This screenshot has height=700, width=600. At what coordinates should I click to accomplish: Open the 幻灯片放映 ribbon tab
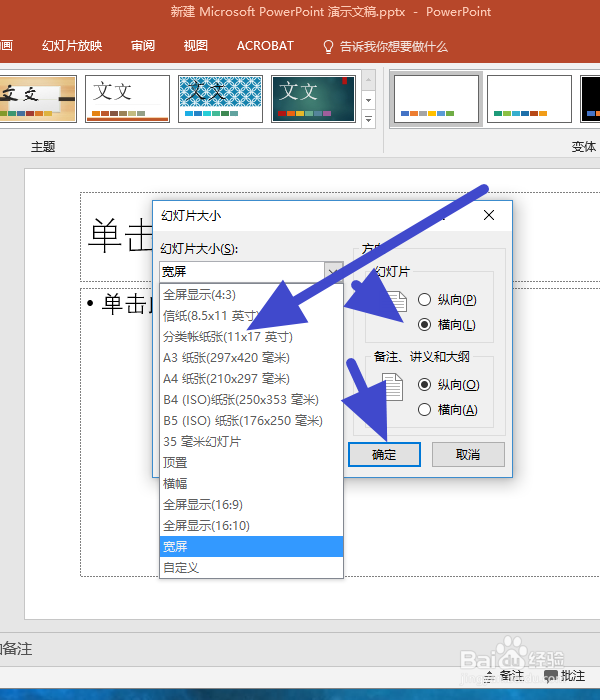(x=72, y=46)
